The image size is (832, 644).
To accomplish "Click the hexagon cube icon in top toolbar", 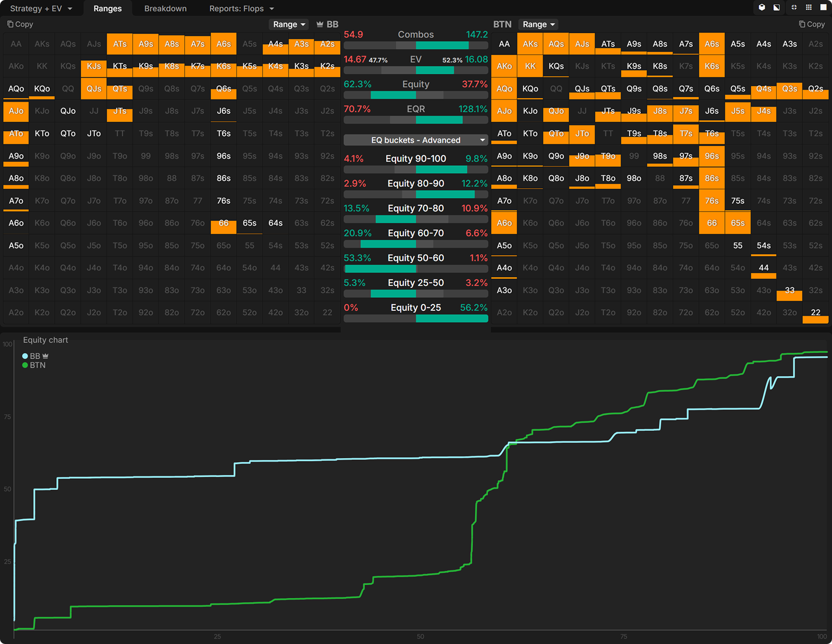I will 762,7.
